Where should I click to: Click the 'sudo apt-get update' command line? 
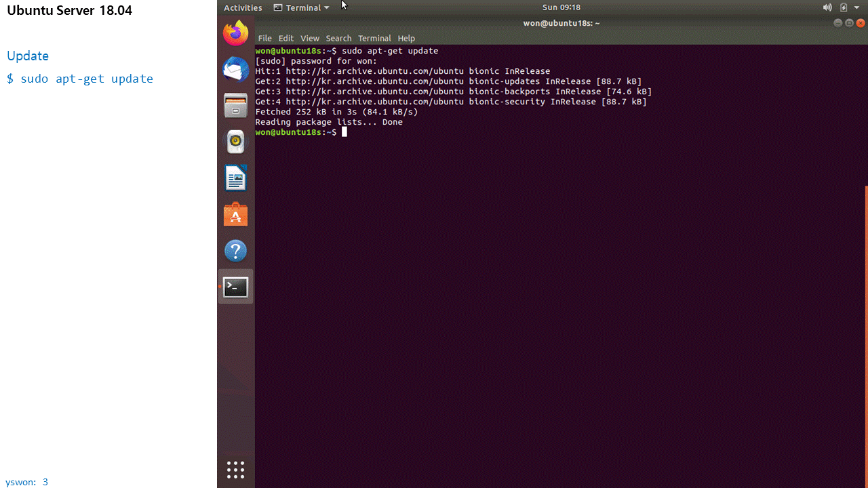(x=347, y=51)
